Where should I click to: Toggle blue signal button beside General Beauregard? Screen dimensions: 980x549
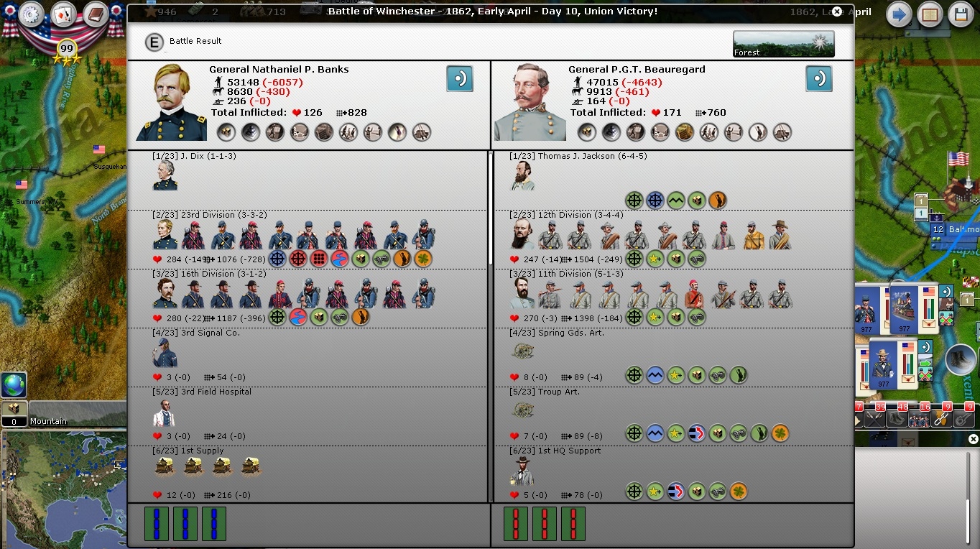(818, 78)
